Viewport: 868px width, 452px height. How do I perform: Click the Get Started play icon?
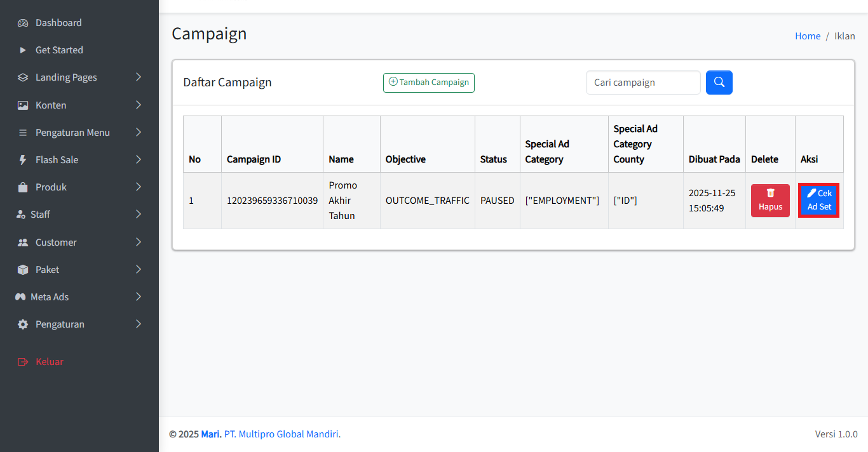23,50
